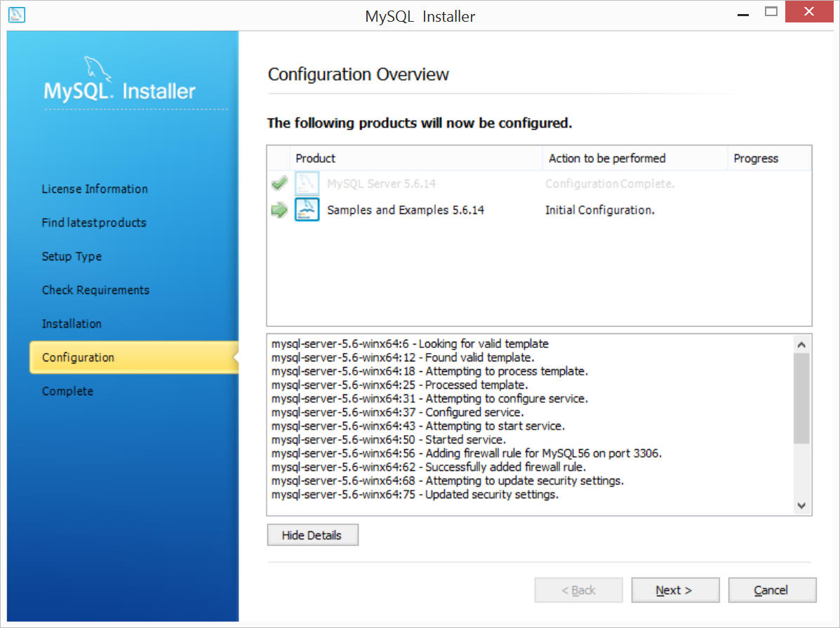This screenshot has height=628, width=840.
Task: Close the MySQL Installer window
Action: 809,11
